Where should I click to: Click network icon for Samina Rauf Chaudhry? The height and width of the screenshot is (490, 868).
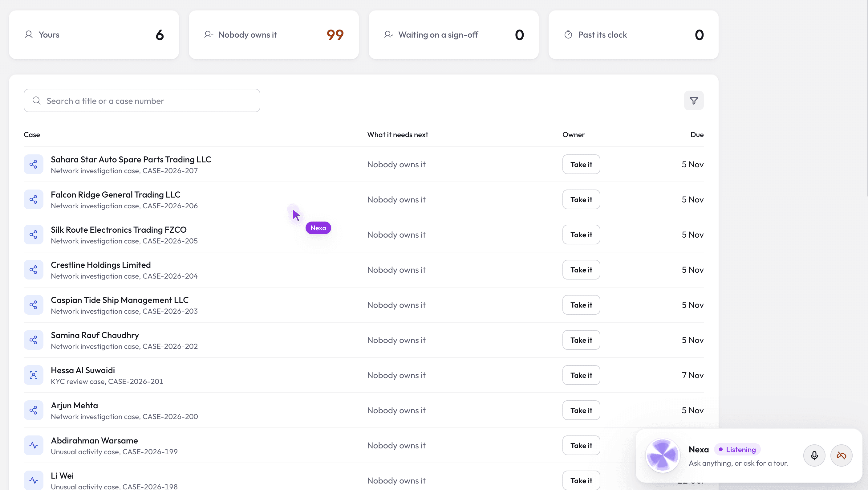click(x=33, y=340)
